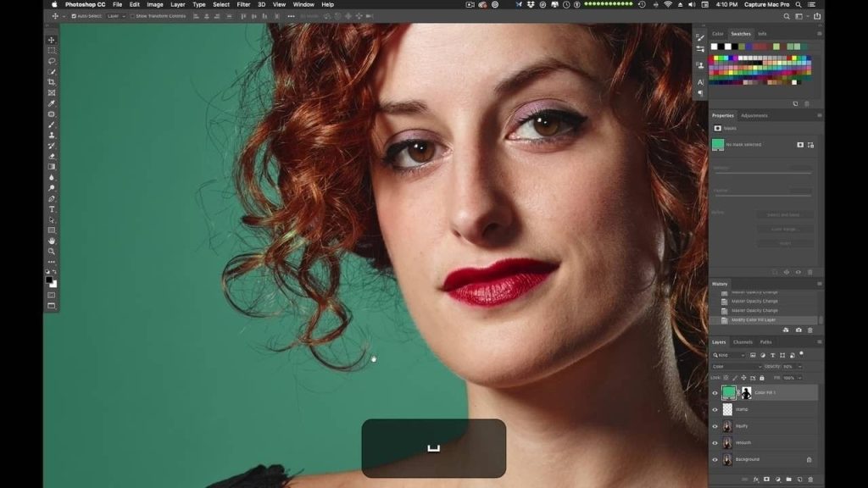Click the Color Range button
Viewport: 868px width, 488px height.
click(x=784, y=229)
